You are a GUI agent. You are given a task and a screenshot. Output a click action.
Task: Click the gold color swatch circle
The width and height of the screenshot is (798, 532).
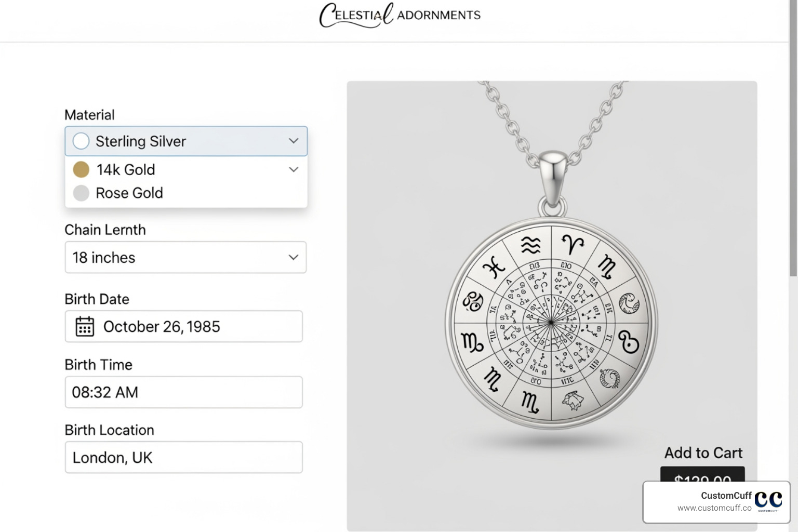81,169
